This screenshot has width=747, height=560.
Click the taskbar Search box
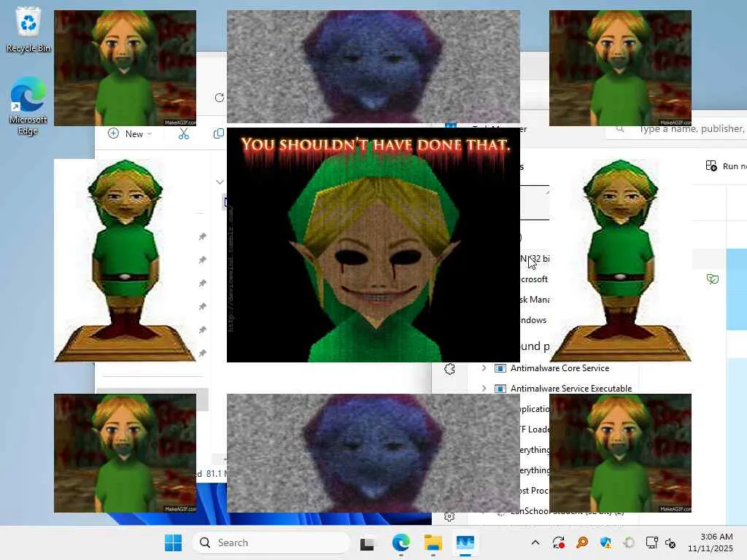click(x=271, y=542)
